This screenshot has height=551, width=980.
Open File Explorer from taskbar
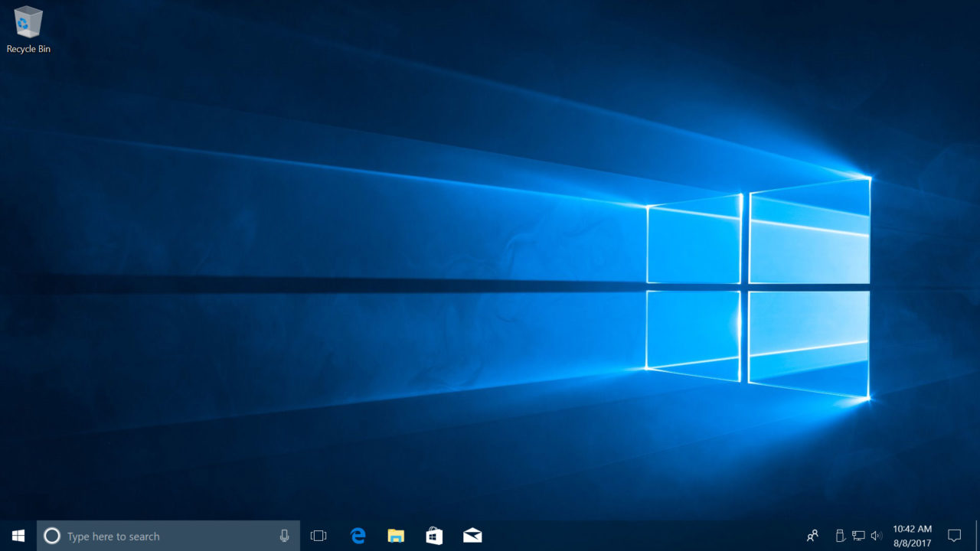tap(396, 536)
